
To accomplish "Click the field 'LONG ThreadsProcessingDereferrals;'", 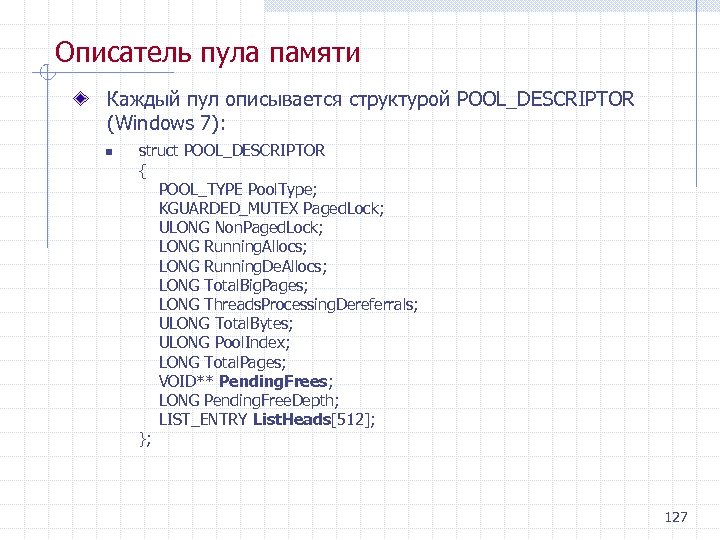I will 288,304.
